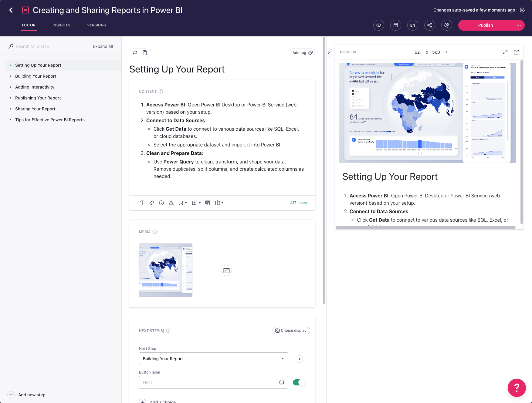Click the step title Setting Up Your Report

(x=177, y=69)
